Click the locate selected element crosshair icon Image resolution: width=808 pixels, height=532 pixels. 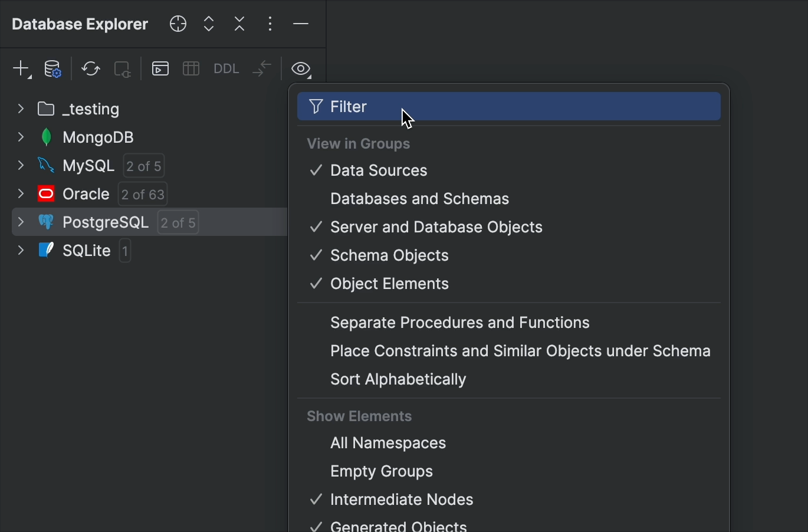tap(178, 24)
